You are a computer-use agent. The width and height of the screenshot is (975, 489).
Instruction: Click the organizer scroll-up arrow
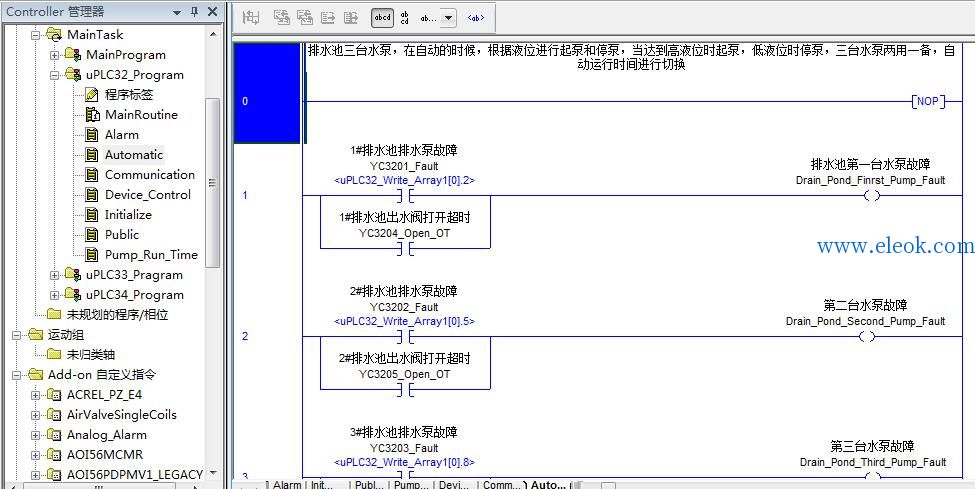click(x=213, y=34)
